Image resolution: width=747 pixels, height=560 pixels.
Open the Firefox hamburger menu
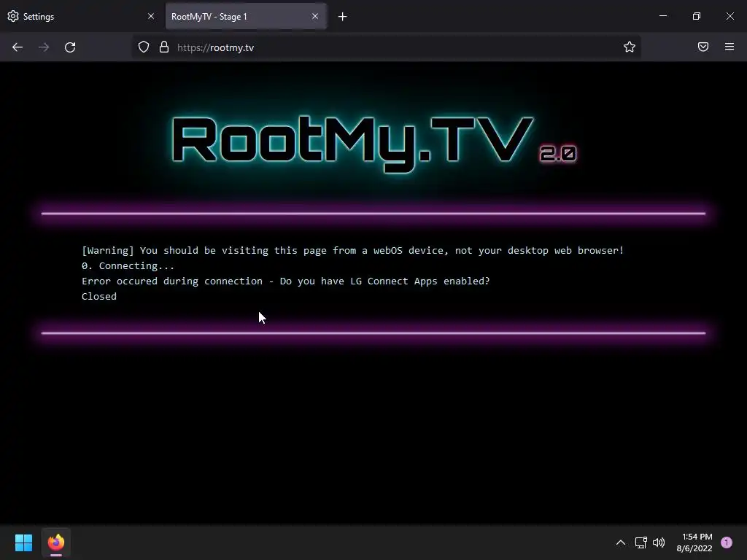[729, 47]
